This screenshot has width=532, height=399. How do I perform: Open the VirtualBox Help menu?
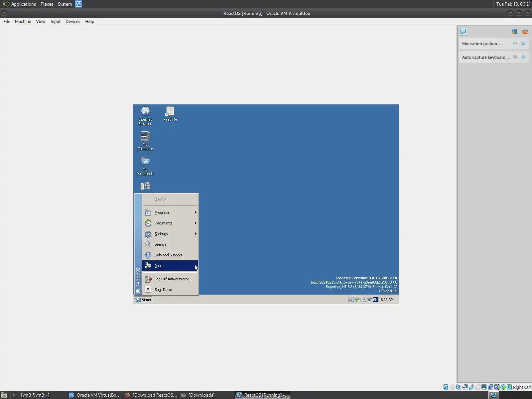pos(90,21)
